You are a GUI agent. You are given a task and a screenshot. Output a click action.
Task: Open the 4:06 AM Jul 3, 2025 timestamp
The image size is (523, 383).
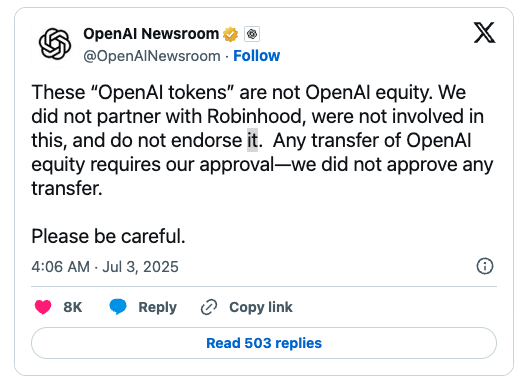click(105, 267)
